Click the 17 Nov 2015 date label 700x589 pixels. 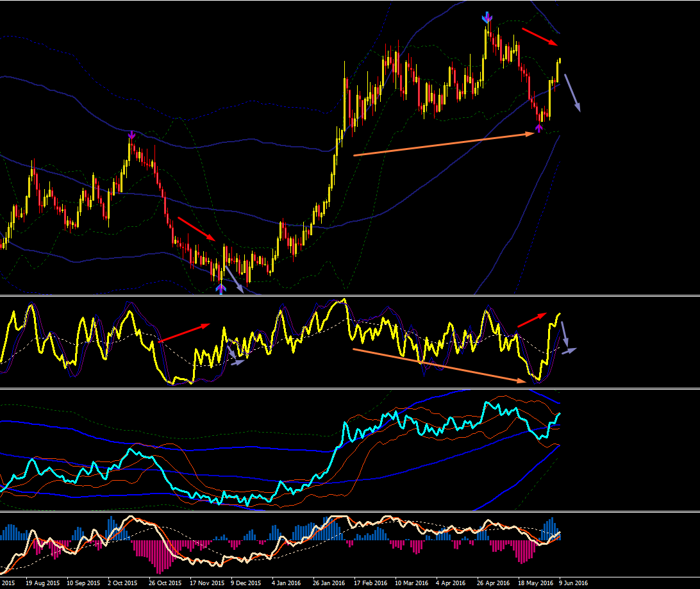coord(206,583)
